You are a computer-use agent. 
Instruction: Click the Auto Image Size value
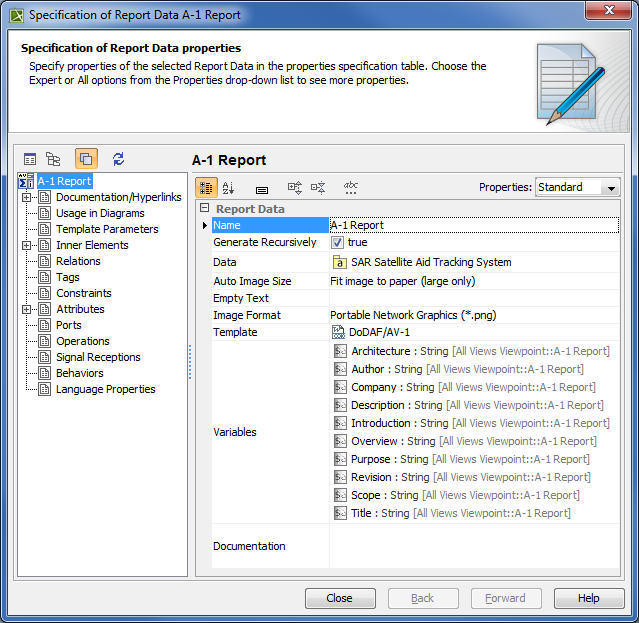[403, 281]
